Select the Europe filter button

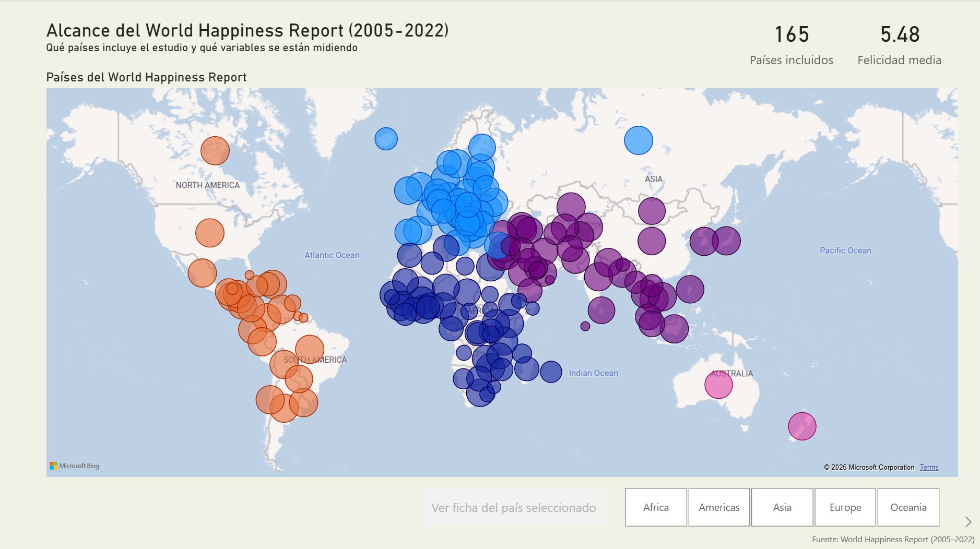click(845, 507)
